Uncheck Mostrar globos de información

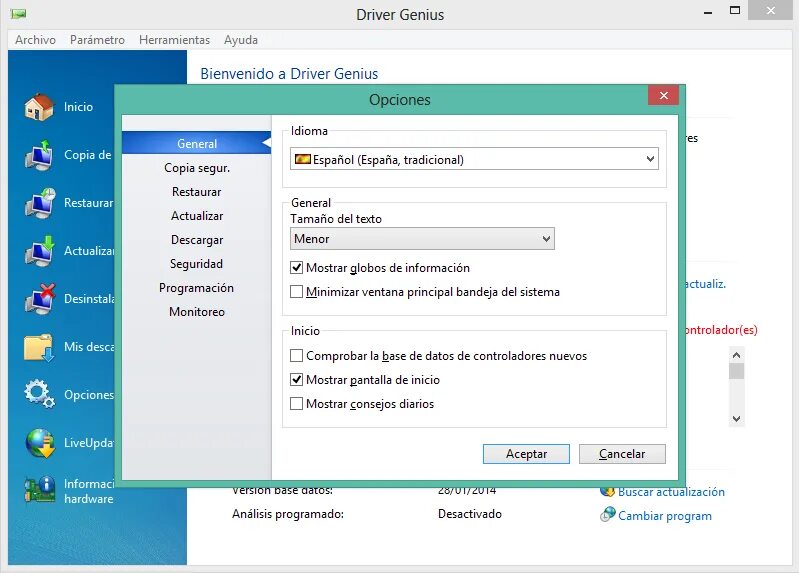[x=297, y=268]
